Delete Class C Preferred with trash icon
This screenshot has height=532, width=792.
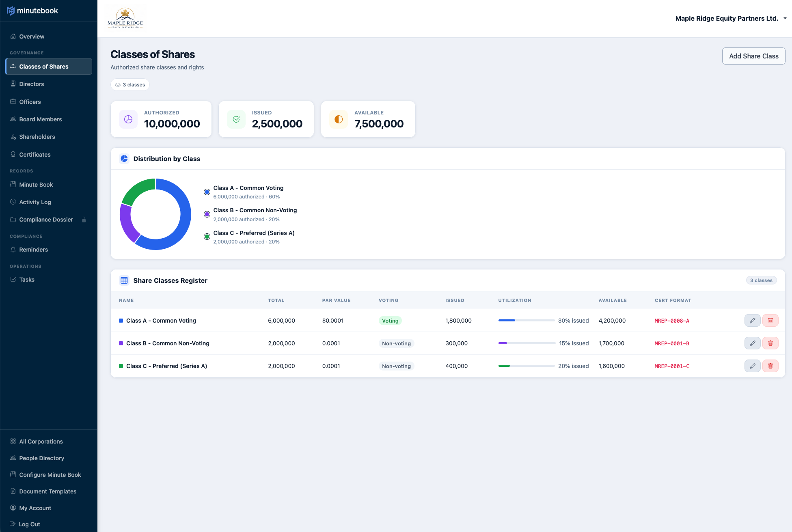pos(770,366)
